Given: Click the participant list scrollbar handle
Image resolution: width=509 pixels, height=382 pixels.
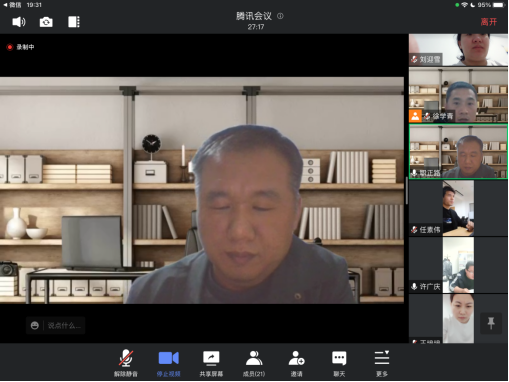Looking at the screenshot, I should (x=407, y=190).
